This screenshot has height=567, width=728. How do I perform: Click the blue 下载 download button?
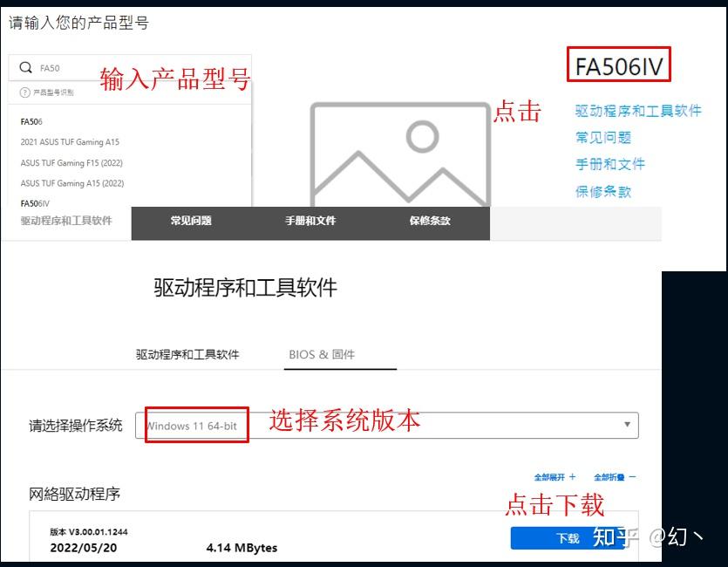click(x=568, y=538)
